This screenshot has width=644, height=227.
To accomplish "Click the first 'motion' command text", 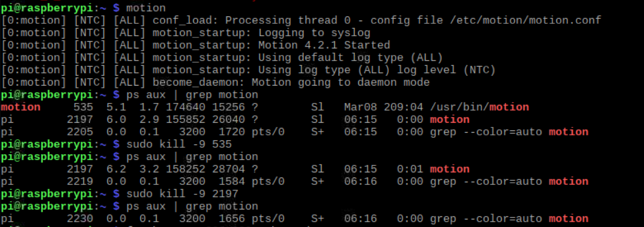I will (x=146, y=8).
